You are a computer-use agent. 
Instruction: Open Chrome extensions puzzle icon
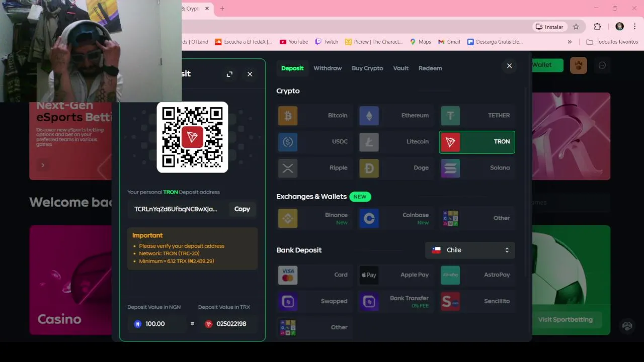(x=597, y=27)
